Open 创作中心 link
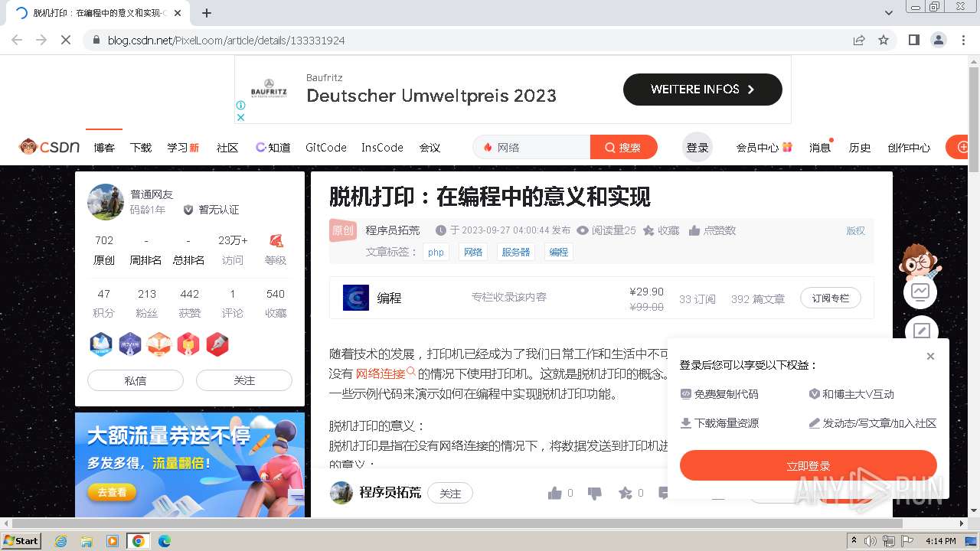The height and width of the screenshot is (551, 980). click(909, 148)
